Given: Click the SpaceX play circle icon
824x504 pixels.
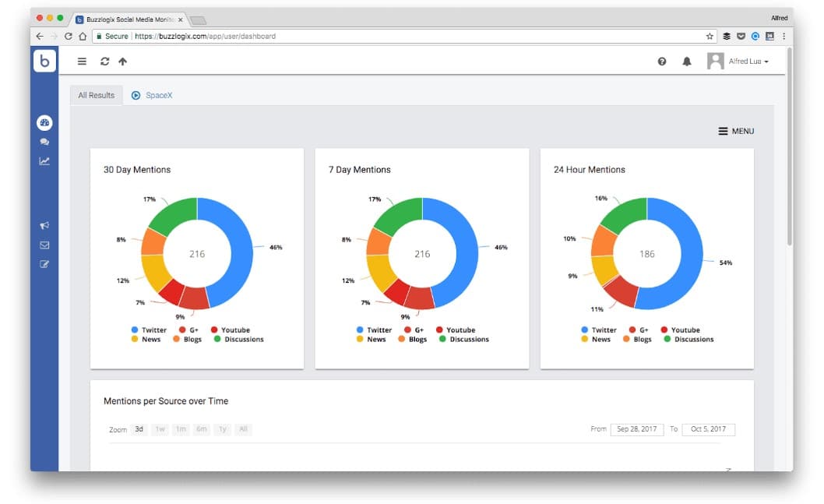Looking at the screenshot, I should (x=136, y=95).
